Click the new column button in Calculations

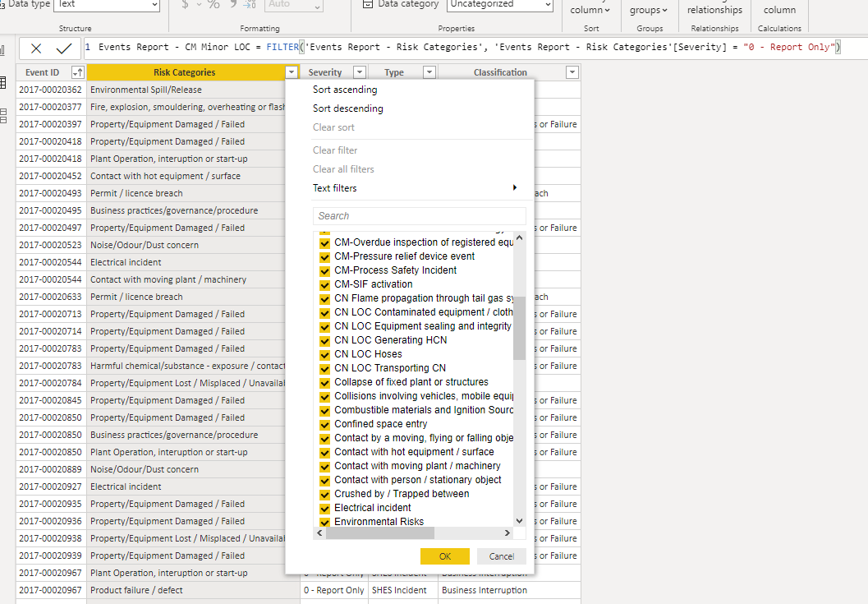tap(779, 9)
